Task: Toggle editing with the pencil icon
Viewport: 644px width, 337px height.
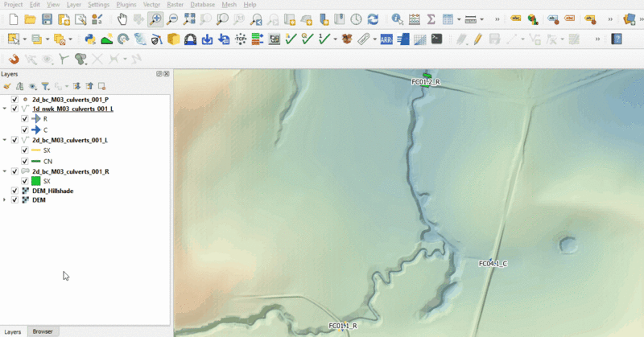Action: click(477, 39)
